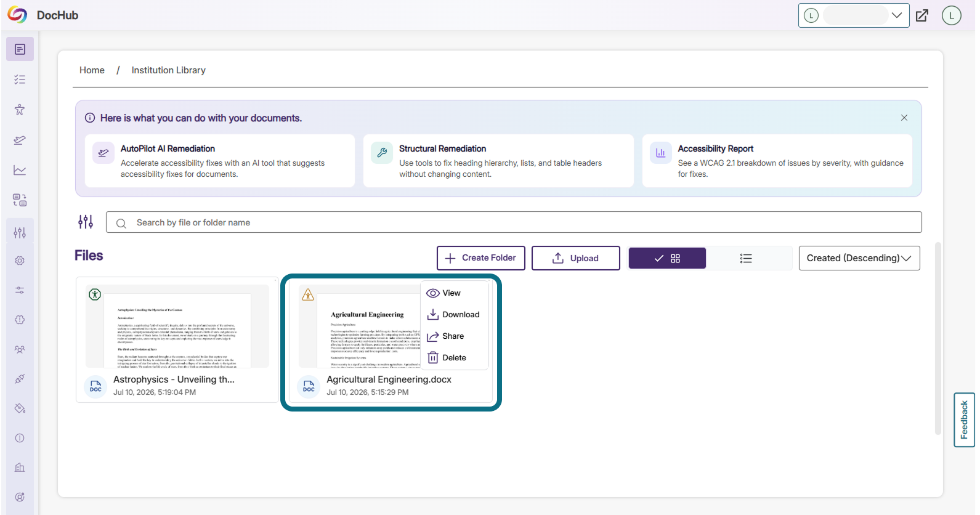
Task: Click the accessibility badge on Astrophysics thumbnail
Action: 95,294
